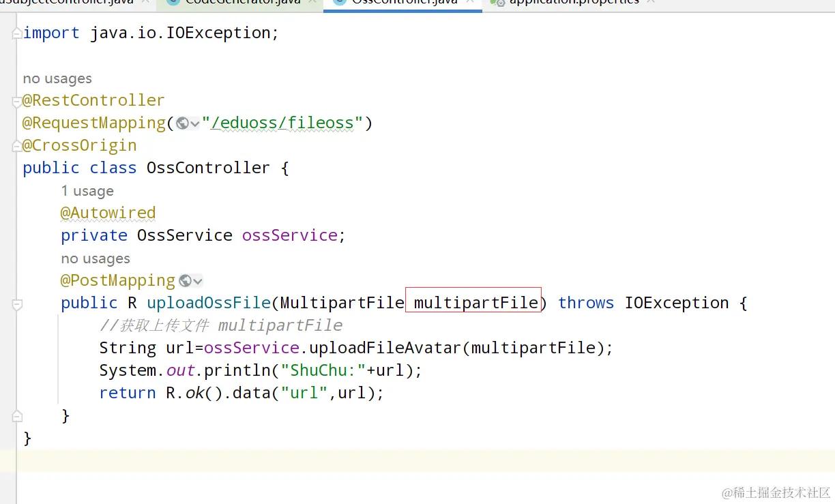Click the ossService field name in the declaration
The width and height of the screenshot is (835, 504).
tap(290, 235)
